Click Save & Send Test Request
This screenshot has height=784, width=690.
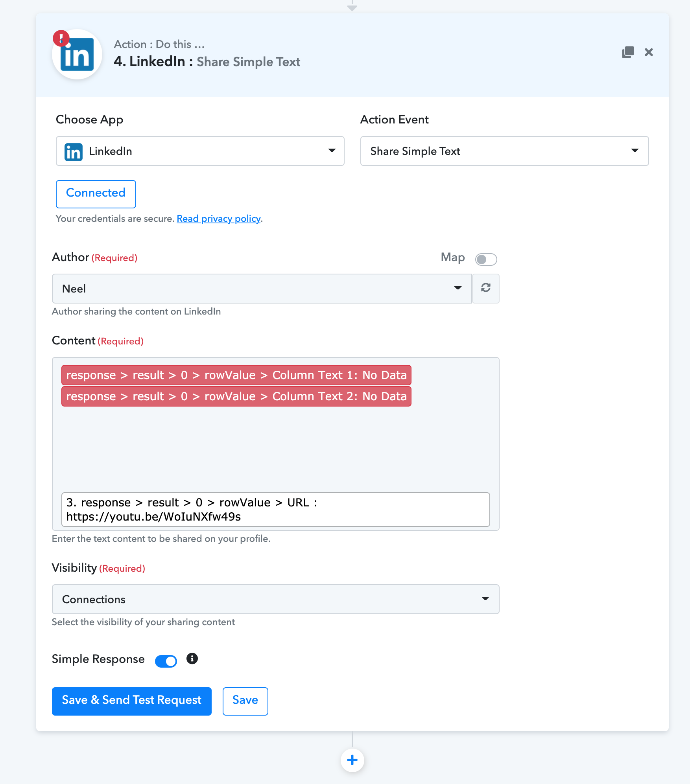(x=132, y=701)
